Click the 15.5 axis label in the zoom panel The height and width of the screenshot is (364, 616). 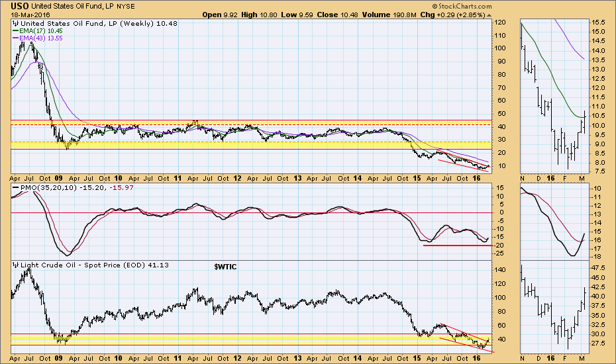point(597,23)
